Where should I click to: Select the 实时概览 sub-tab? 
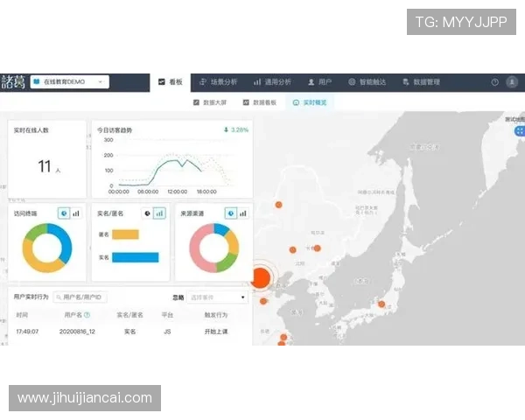coord(310,102)
